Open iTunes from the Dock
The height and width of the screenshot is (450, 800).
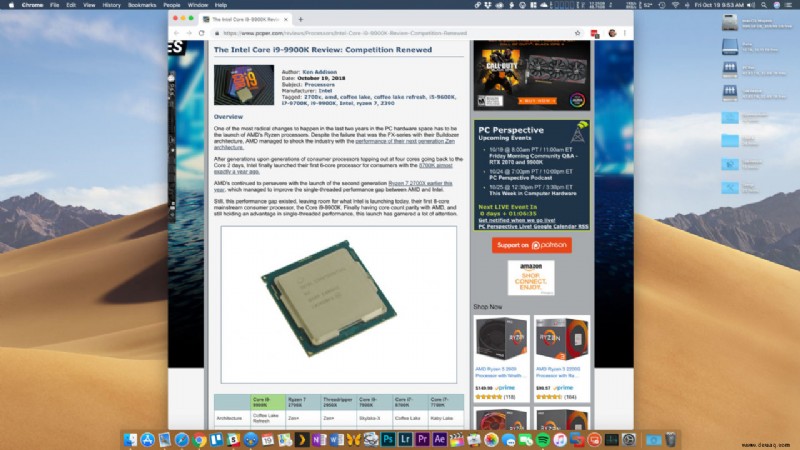tap(560, 440)
